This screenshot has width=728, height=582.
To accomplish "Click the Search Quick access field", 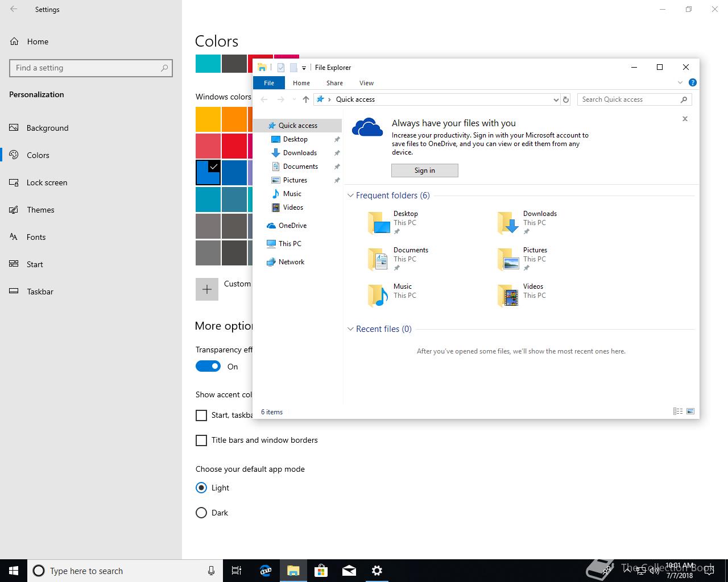I will click(634, 99).
